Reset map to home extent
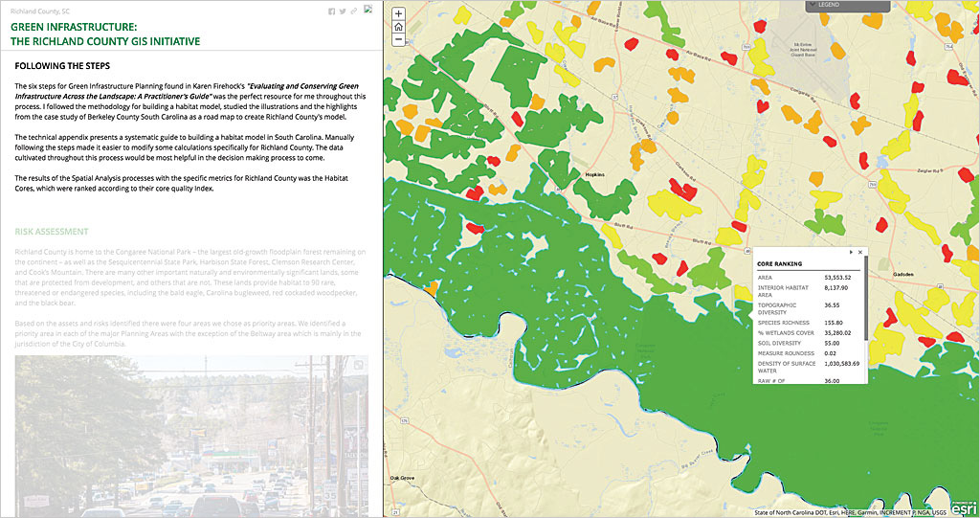 coord(398,27)
